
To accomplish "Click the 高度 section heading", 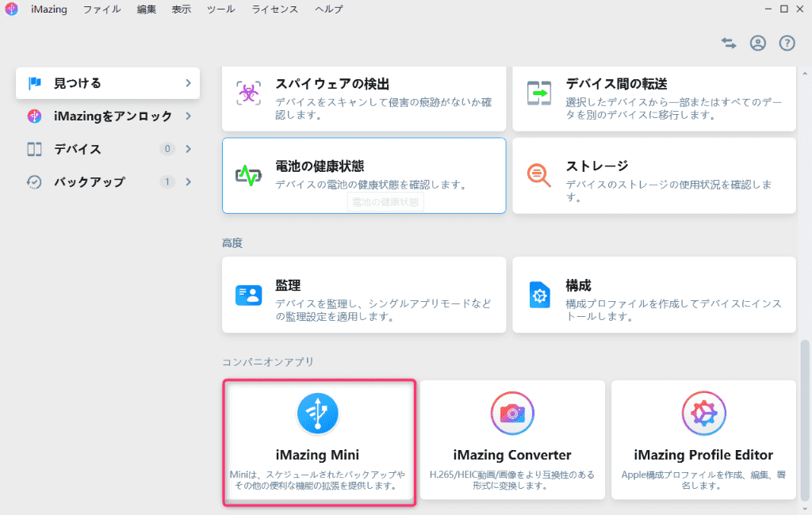I will coord(232,243).
